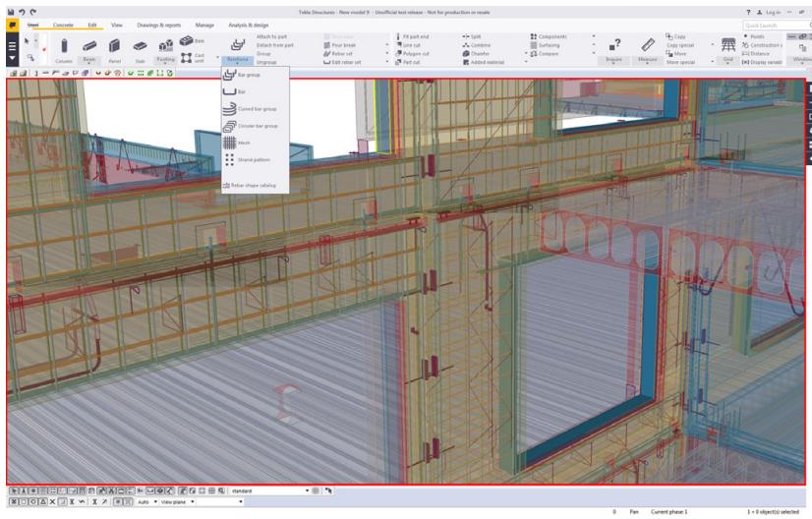Choose Mesh icon in dropdown

[229, 143]
